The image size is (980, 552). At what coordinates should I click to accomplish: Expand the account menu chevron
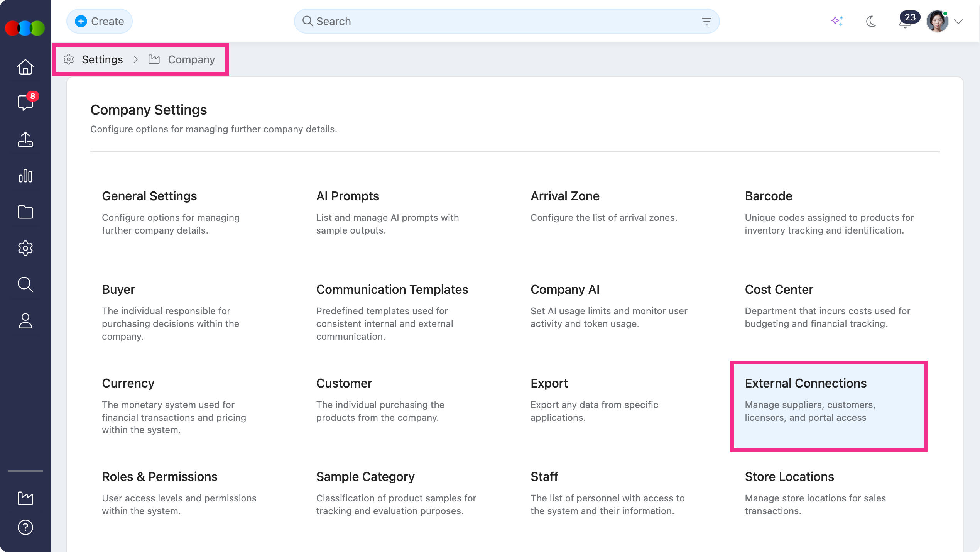958,22
